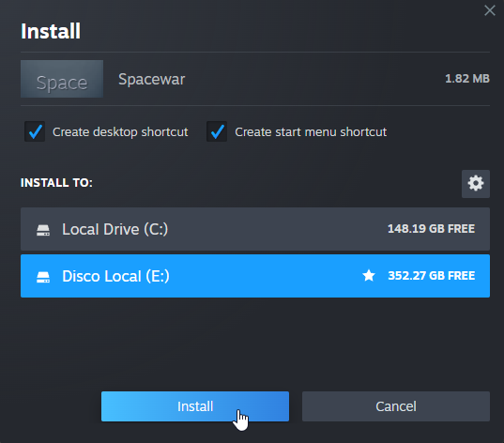
Task: Cancel the installation dialog
Action: [x=396, y=406]
